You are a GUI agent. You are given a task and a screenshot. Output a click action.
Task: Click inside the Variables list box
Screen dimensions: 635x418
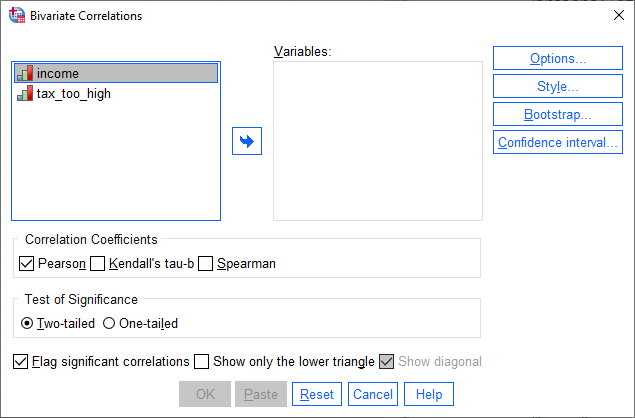tap(378, 141)
